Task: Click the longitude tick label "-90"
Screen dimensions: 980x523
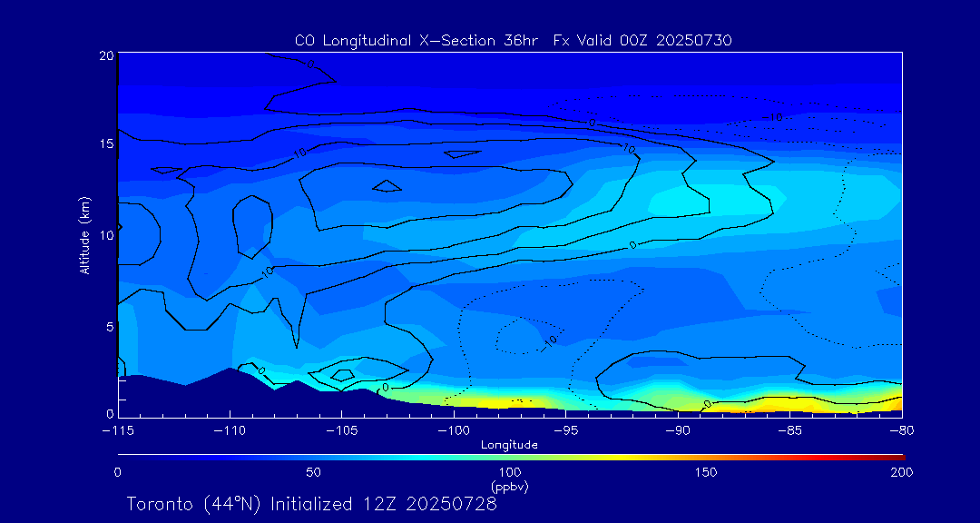Action: pyautogui.click(x=678, y=431)
